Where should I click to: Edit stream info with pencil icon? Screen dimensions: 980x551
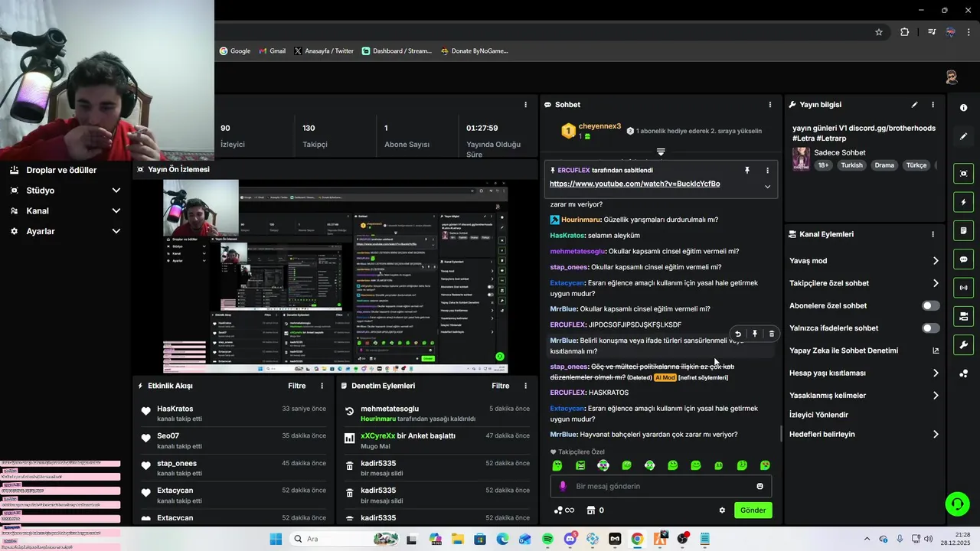pos(914,105)
